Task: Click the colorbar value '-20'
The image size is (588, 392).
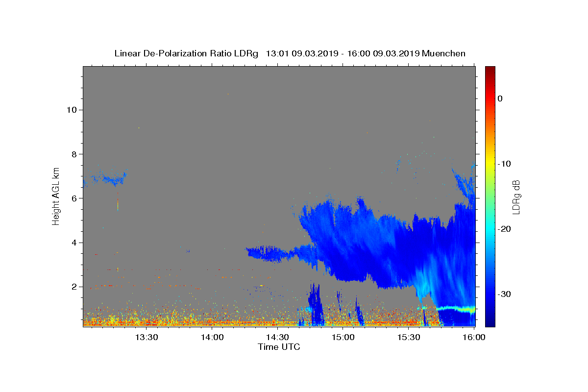Action: pyautogui.click(x=505, y=229)
